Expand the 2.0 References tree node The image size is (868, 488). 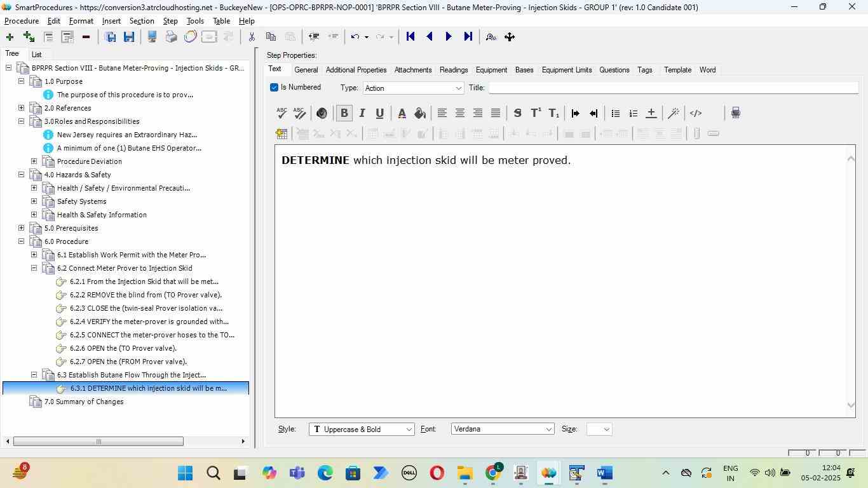point(21,108)
